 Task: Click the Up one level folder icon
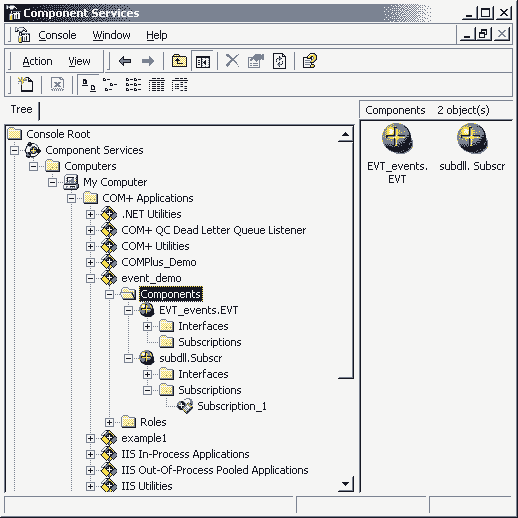[x=179, y=61]
